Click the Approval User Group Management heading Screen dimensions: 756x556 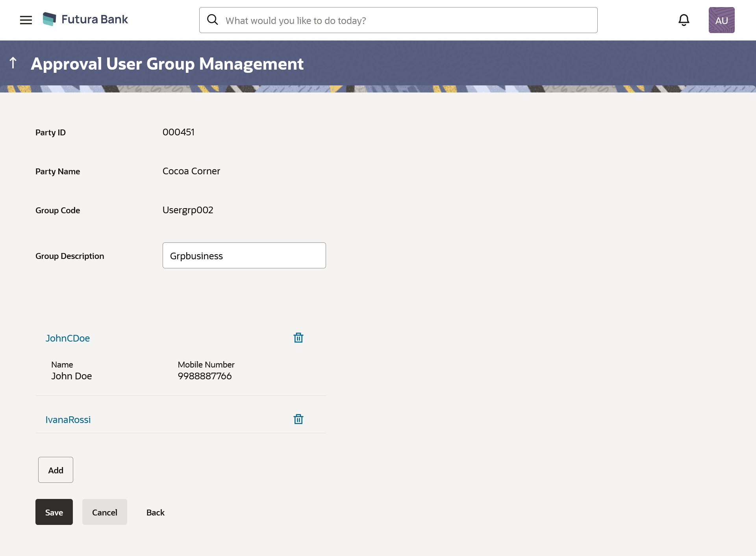[x=167, y=64]
